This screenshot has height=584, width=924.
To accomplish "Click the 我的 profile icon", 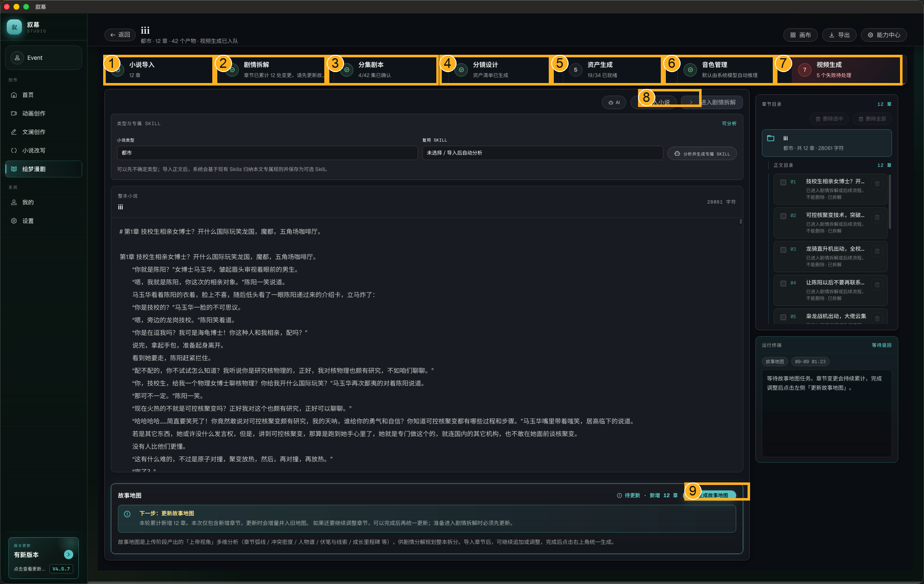I will point(14,202).
